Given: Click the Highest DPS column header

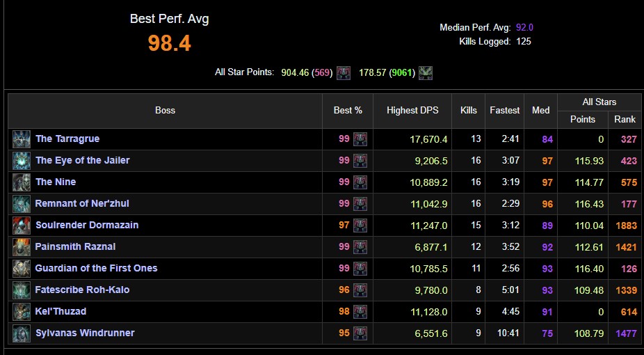Looking at the screenshot, I should (x=412, y=111).
